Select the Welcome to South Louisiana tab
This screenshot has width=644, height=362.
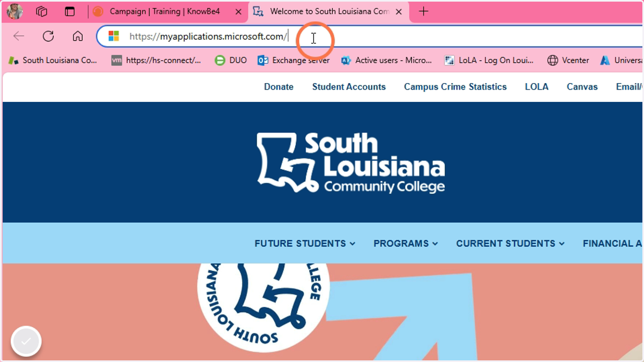[x=330, y=11]
